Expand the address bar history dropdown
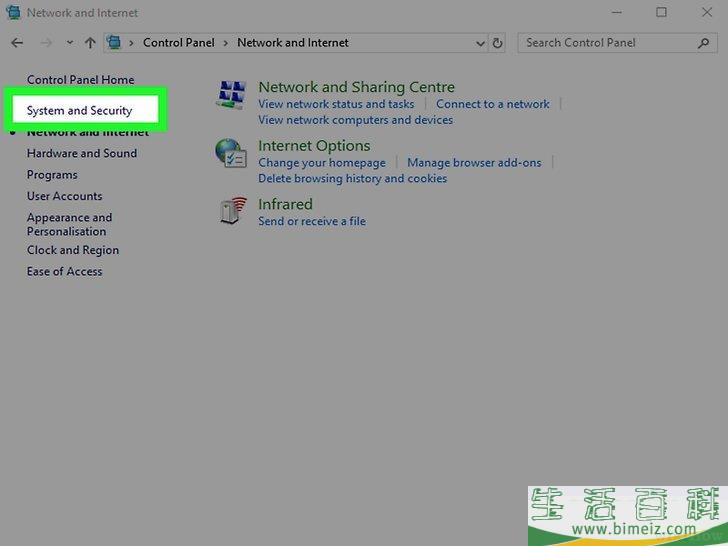728x546 pixels. tap(480, 43)
